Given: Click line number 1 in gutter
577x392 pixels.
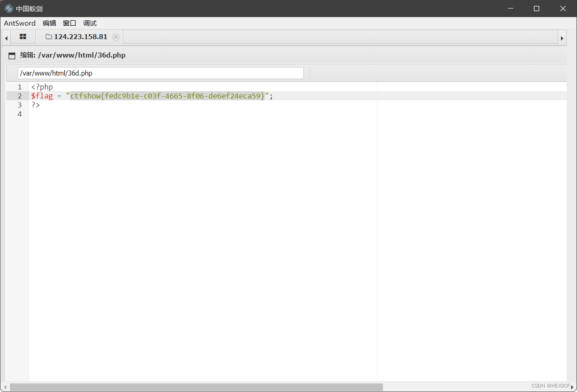Looking at the screenshot, I should pos(19,87).
